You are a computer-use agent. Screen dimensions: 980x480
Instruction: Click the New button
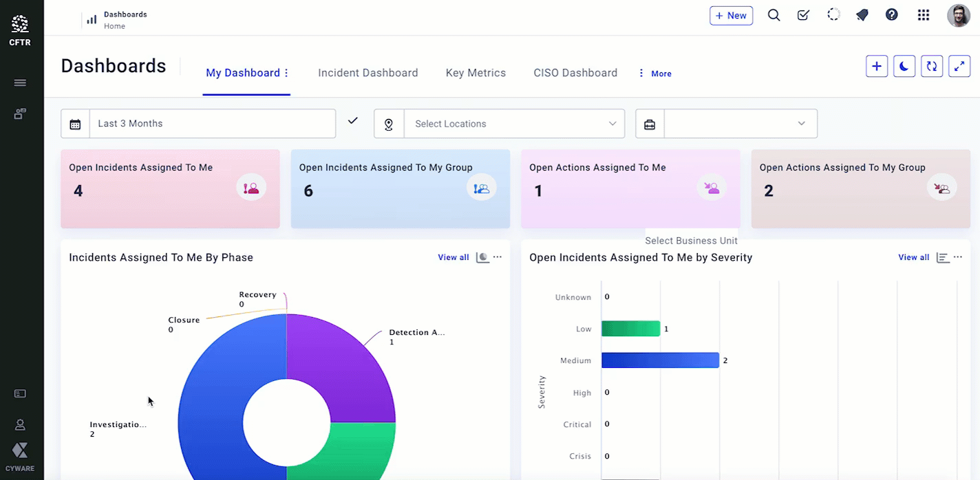(x=731, y=16)
